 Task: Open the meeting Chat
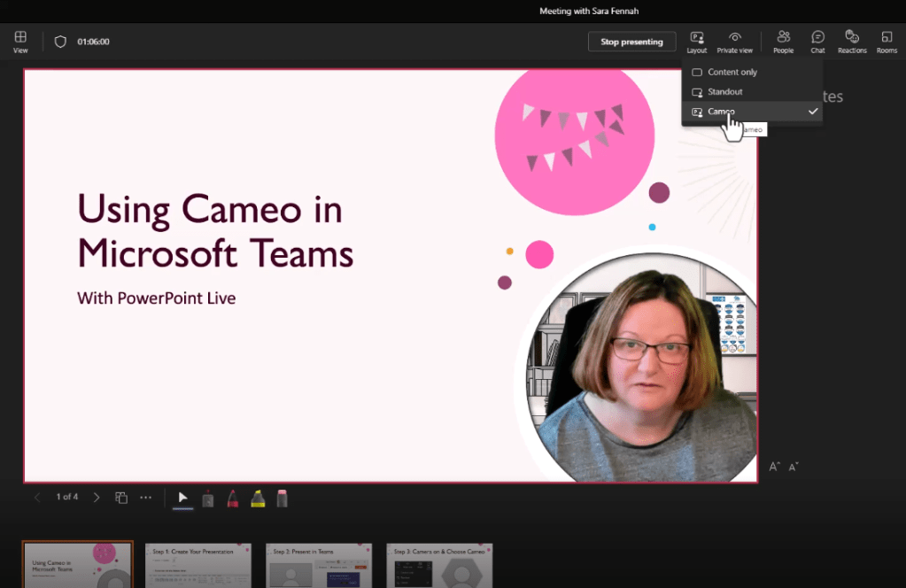coord(817,41)
